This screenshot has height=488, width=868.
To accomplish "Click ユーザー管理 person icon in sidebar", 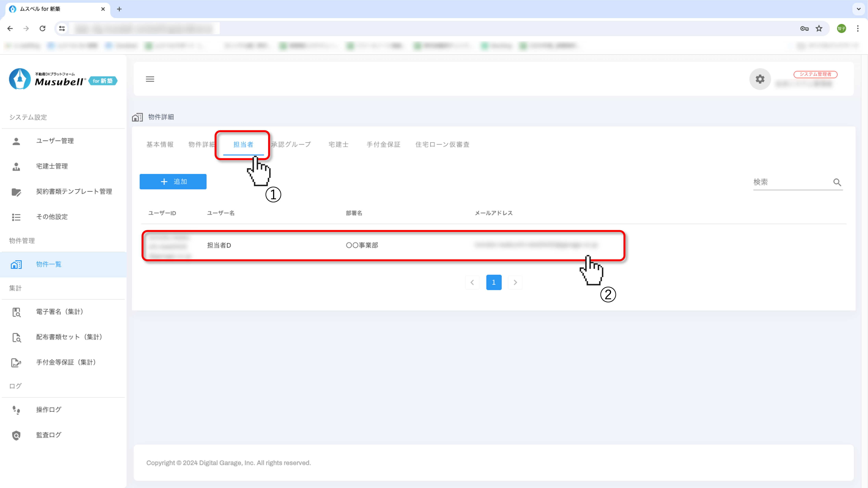I will click(x=16, y=141).
